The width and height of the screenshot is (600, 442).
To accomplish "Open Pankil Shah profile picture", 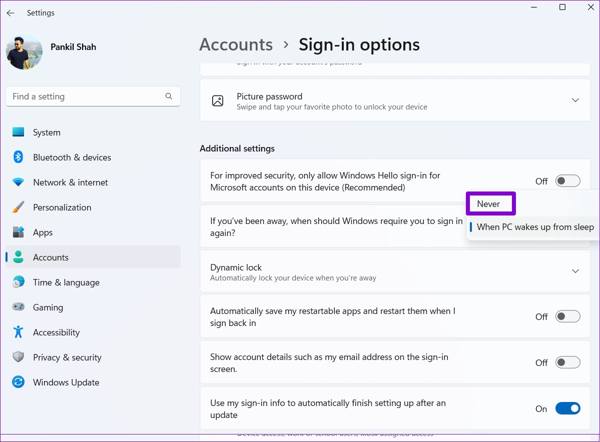I will (24, 53).
